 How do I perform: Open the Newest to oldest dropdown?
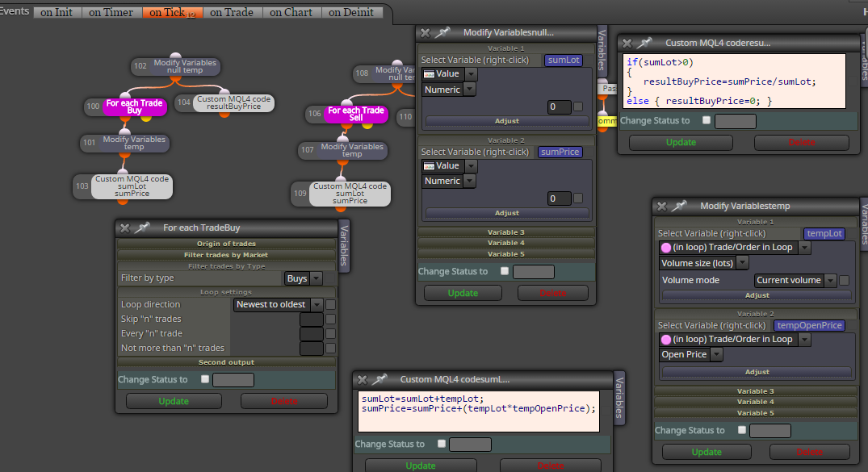coord(278,304)
